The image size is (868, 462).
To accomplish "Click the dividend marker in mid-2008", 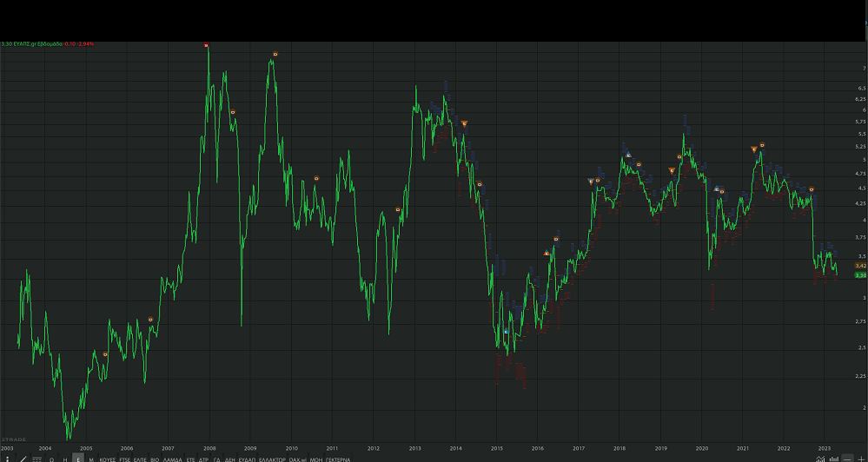I will tap(233, 112).
